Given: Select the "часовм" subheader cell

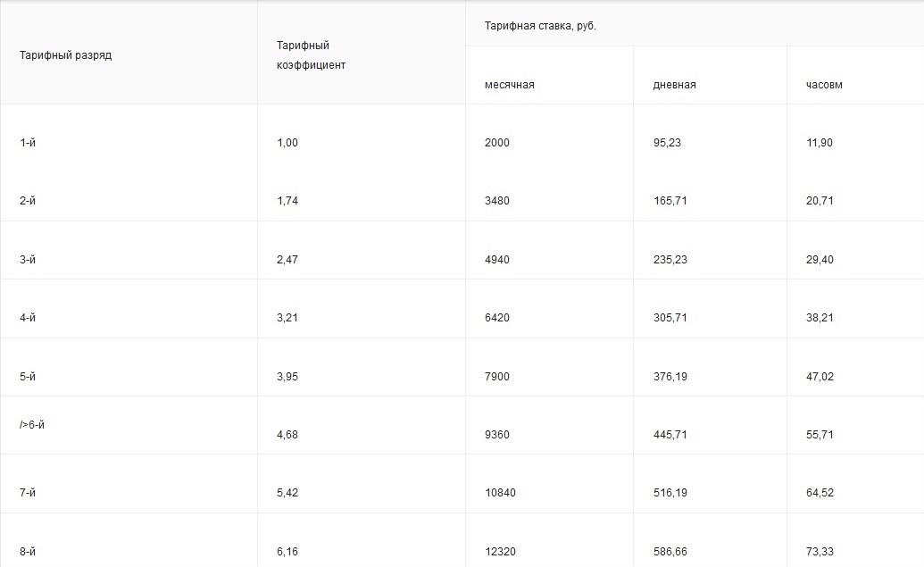Looking at the screenshot, I should [824, 85].
